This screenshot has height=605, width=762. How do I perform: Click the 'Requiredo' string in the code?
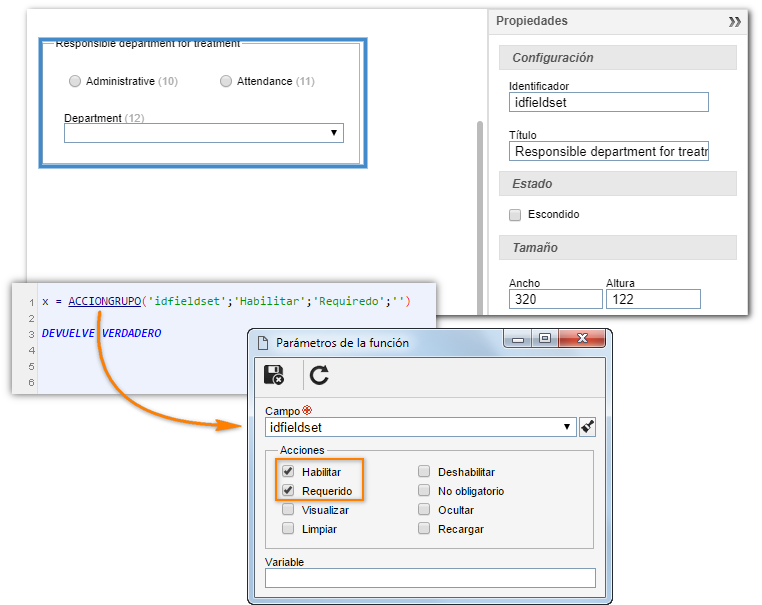coord(348,301)
